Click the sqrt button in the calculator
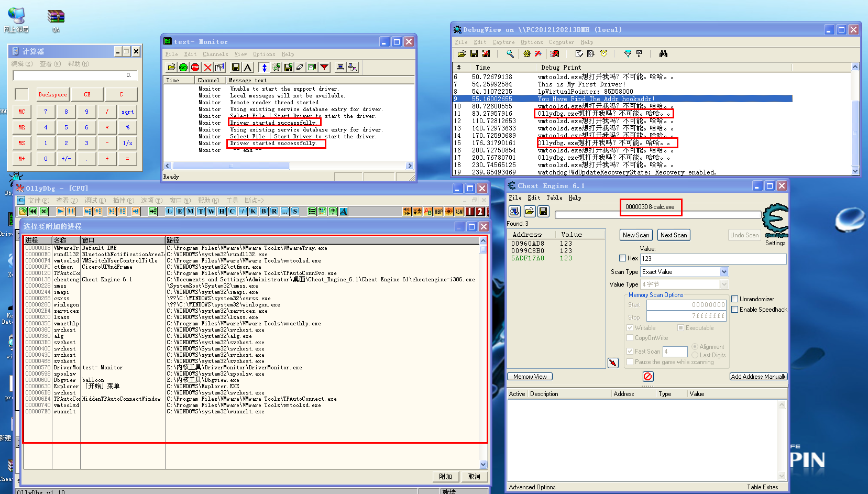Screen dimensions: 868x494 127,112
